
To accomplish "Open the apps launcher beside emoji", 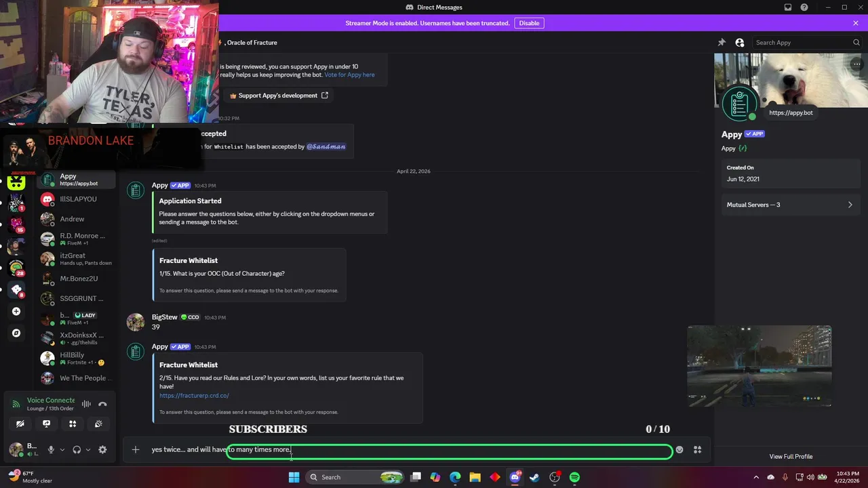I will [x=697, y=449].
